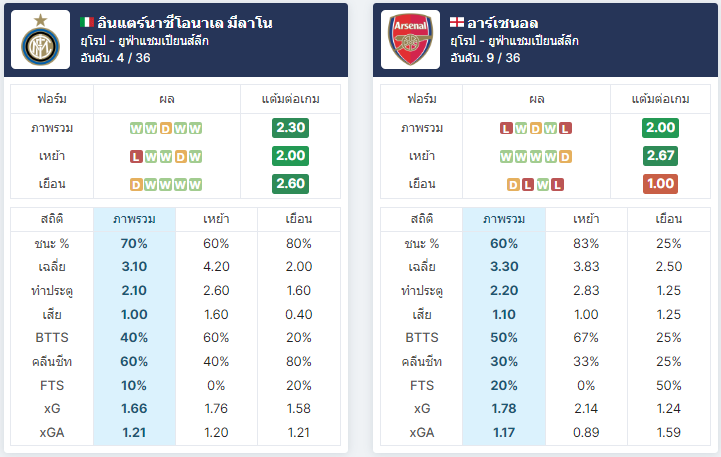Viewport: 721px width, 457px height.
Task: Select Inter's ภาพรวม stats column tab
Action: [134, 219]
